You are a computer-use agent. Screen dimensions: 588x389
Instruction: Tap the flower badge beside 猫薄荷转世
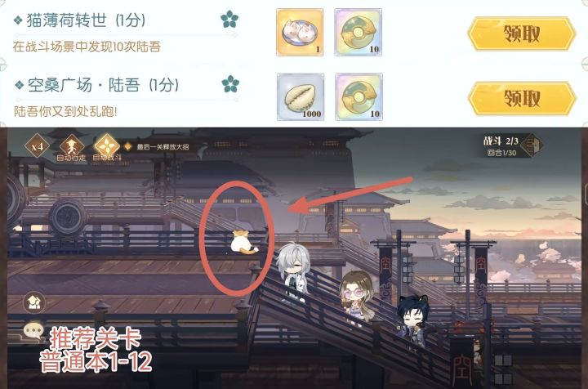229,19
